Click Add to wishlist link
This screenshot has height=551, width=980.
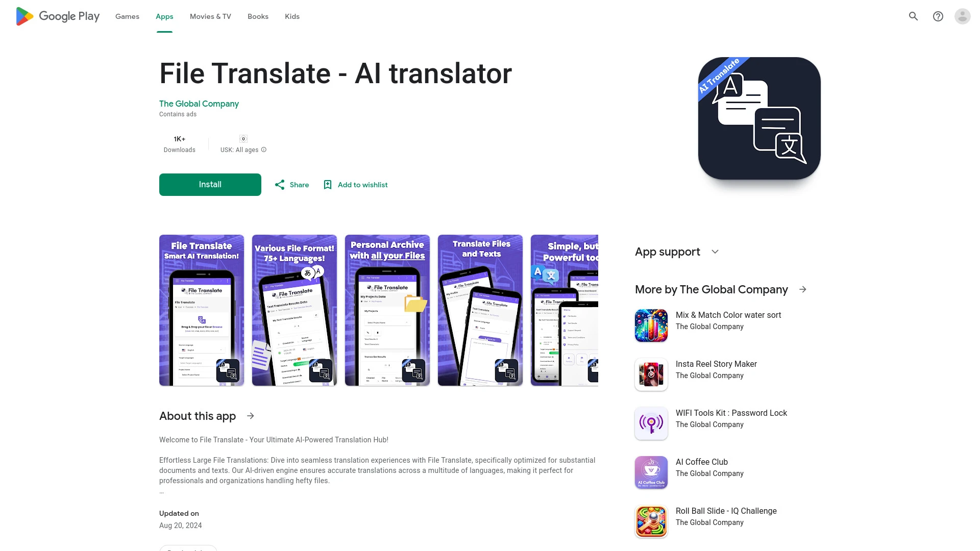point(355,185)
